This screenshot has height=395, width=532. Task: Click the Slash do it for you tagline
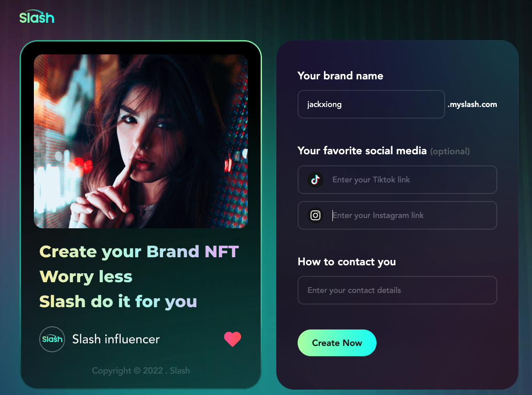(118, 301)
